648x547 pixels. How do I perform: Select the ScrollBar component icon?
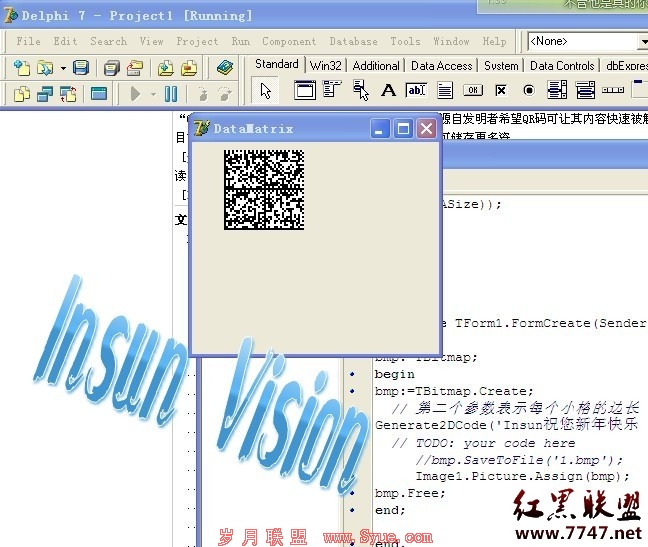(613, 90)
